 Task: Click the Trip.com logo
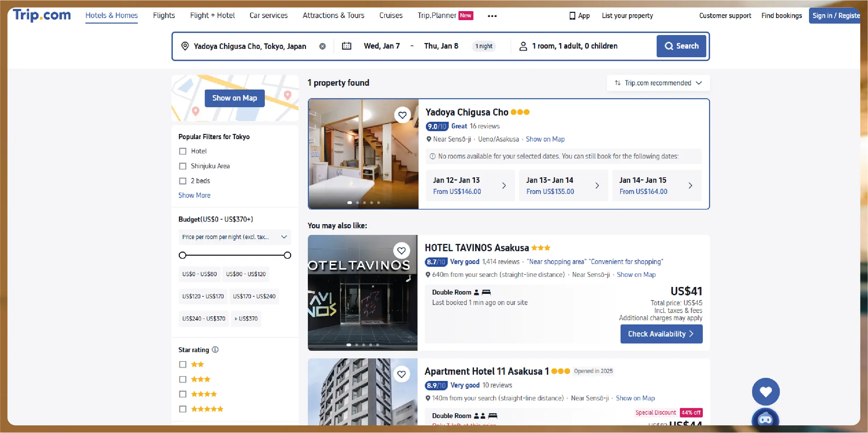coord(41,15)
